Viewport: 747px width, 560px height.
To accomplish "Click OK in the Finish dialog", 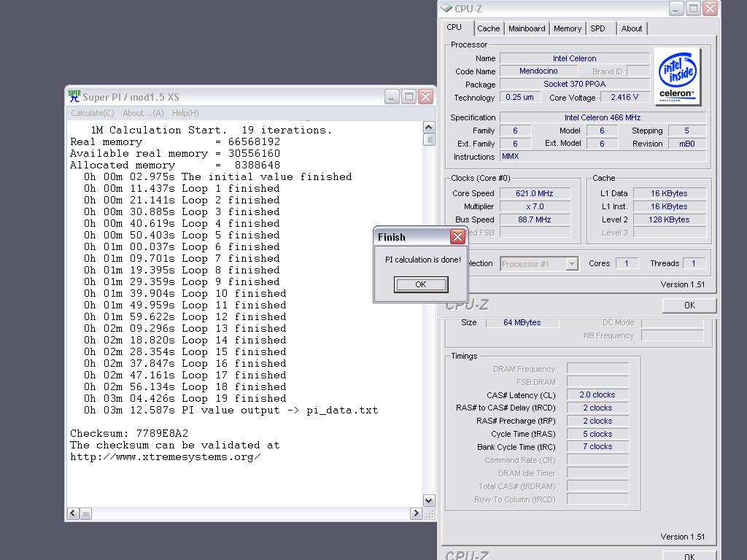I will point(421,284).
